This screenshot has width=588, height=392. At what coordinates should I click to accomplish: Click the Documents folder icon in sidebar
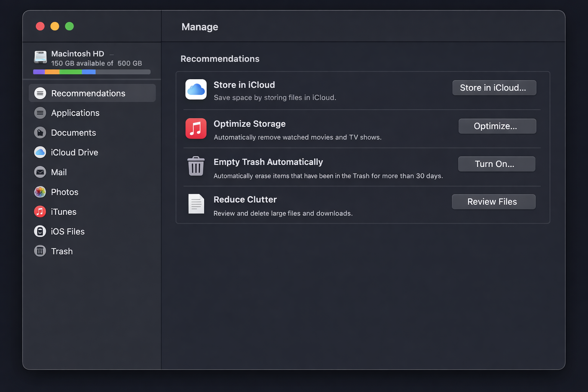40,133
